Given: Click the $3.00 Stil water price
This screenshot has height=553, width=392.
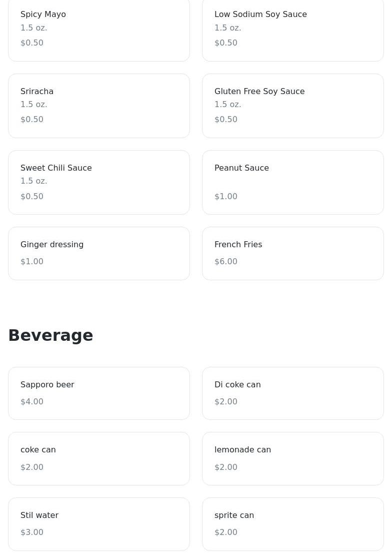Looking at the screenshot, I should 32,532.
